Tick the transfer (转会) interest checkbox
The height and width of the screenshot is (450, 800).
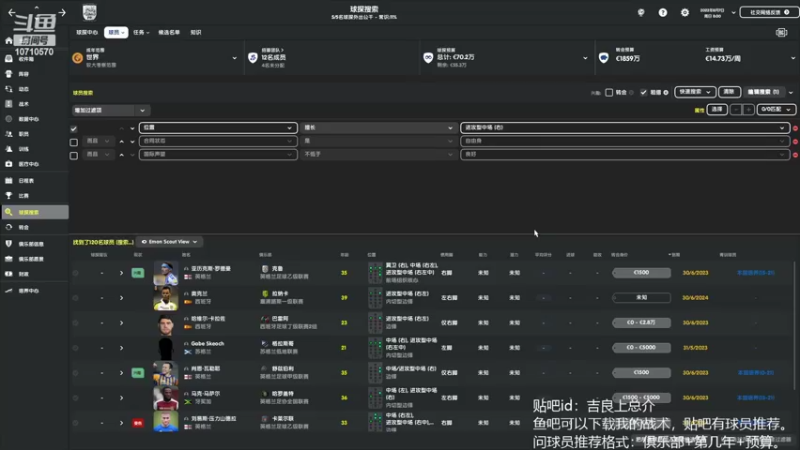coord(609,92)
